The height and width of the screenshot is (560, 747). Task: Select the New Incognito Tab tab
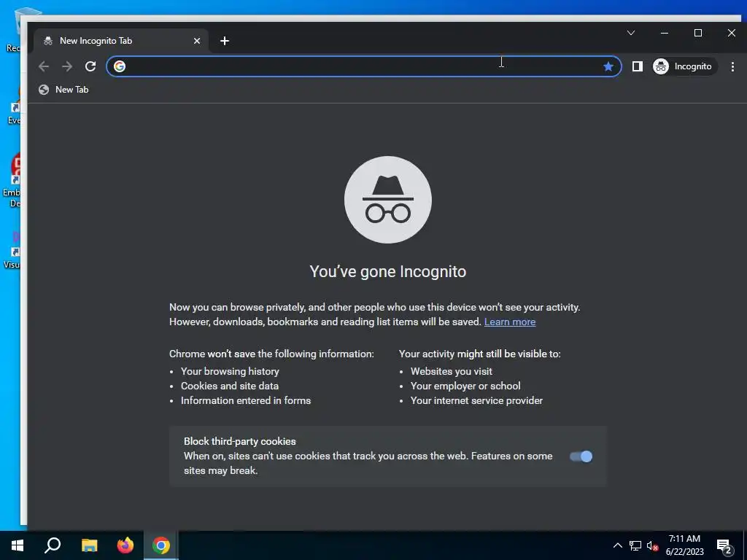click(121, 41)
